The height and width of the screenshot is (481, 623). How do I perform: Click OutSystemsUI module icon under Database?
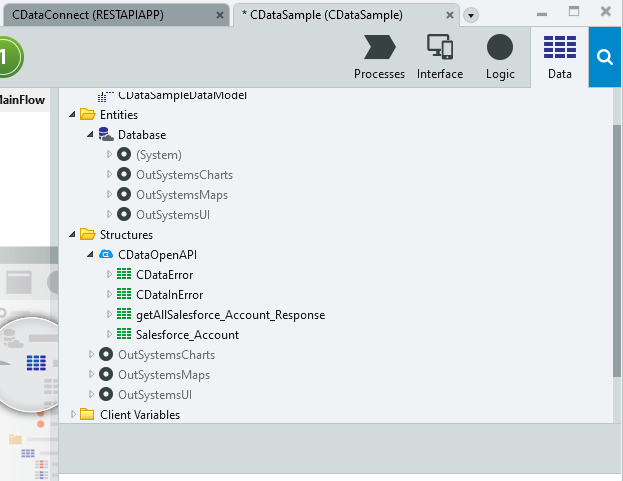click(x=124, y=214)
